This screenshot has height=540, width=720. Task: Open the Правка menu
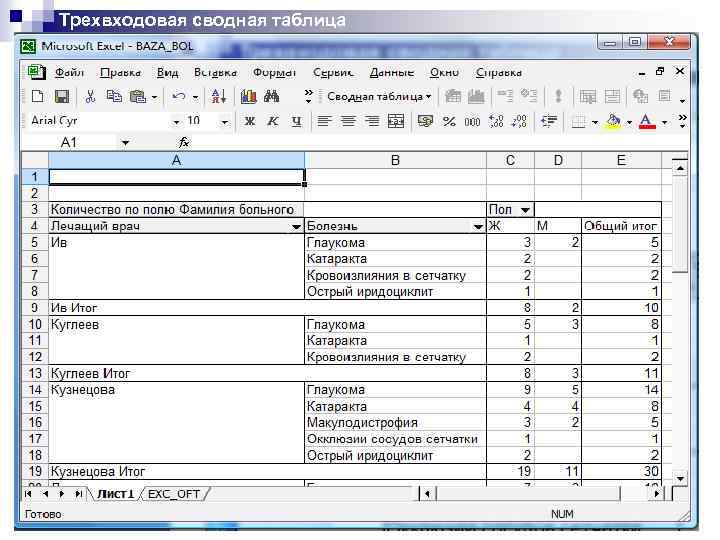point(120,73)
